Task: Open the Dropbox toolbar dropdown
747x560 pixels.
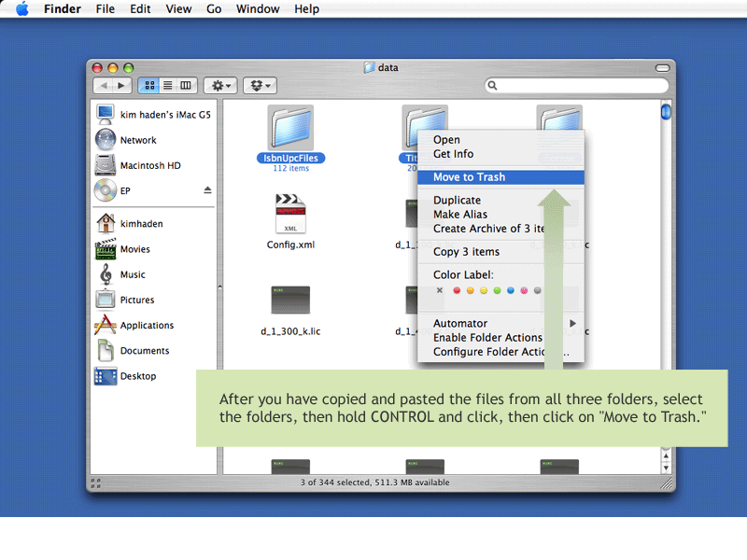Action: [x=261, y=86]
